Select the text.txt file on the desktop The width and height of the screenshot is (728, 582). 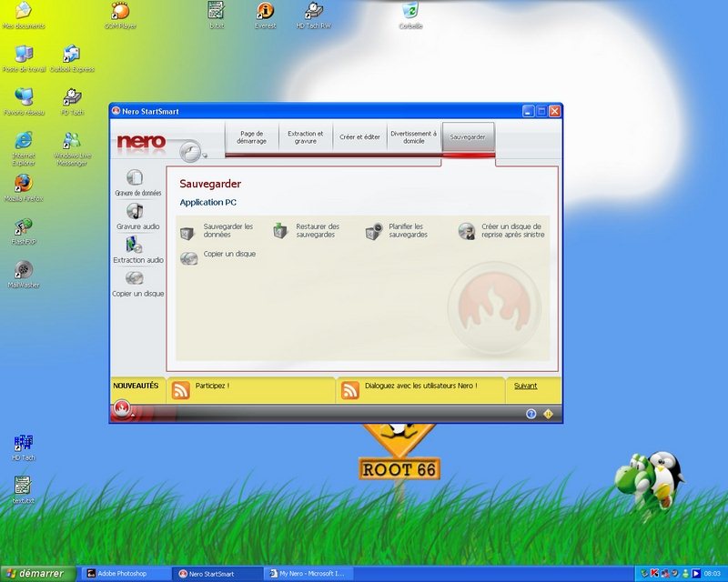click(x=24, y=490)
